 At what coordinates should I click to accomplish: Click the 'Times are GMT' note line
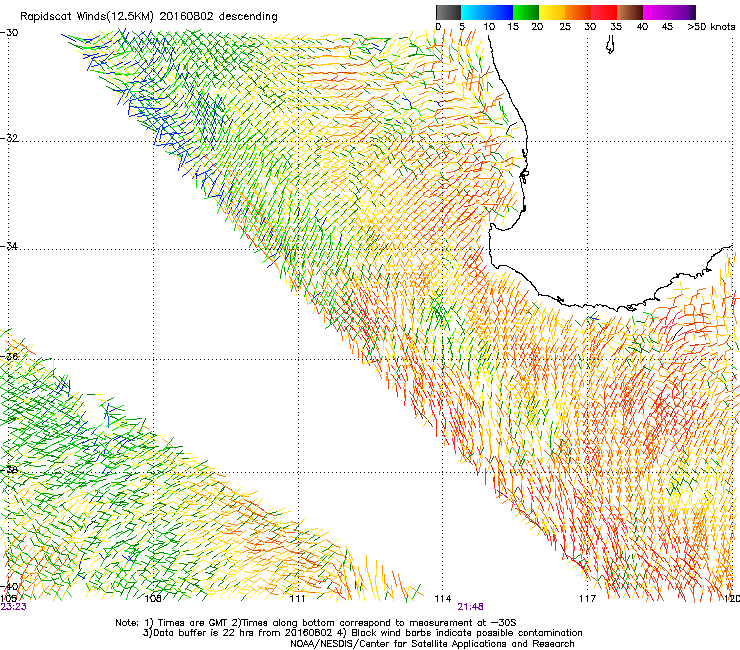click(316, 623)
